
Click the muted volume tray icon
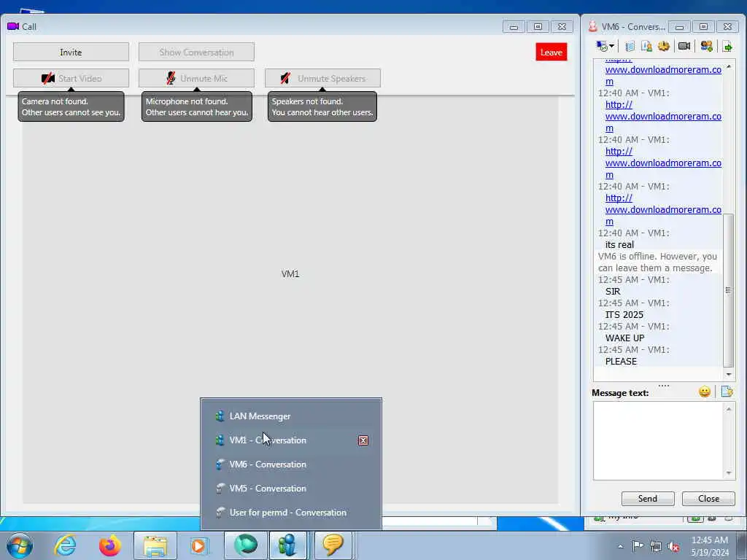point(673,546)
